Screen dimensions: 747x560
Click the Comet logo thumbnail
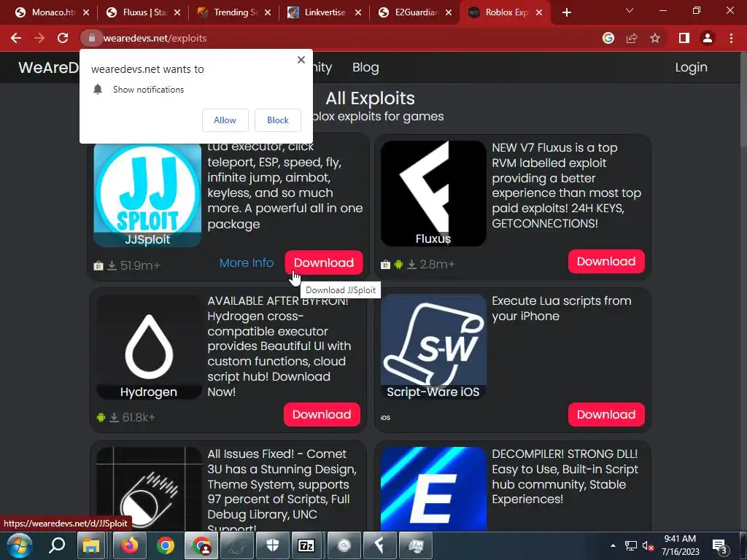click(149, 489)
